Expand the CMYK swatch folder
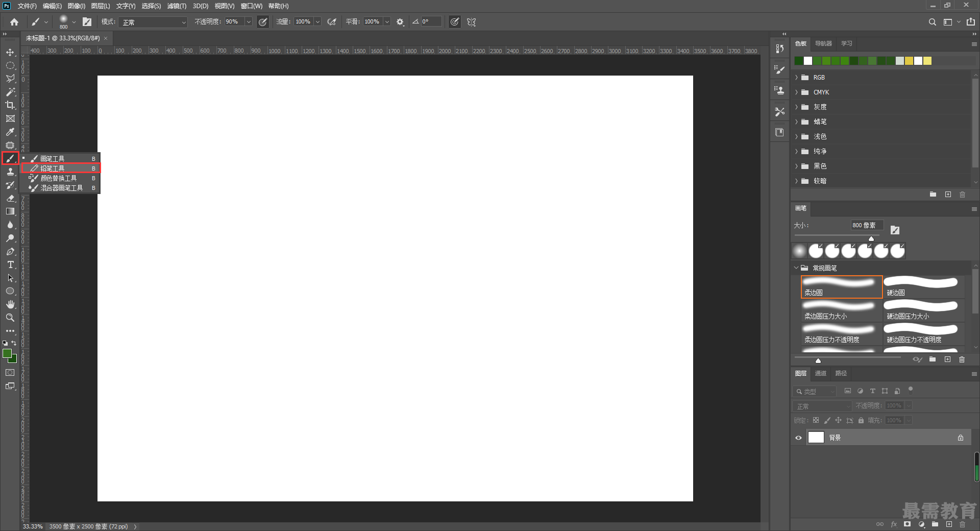Screen dimensions: 980x531 796,92
